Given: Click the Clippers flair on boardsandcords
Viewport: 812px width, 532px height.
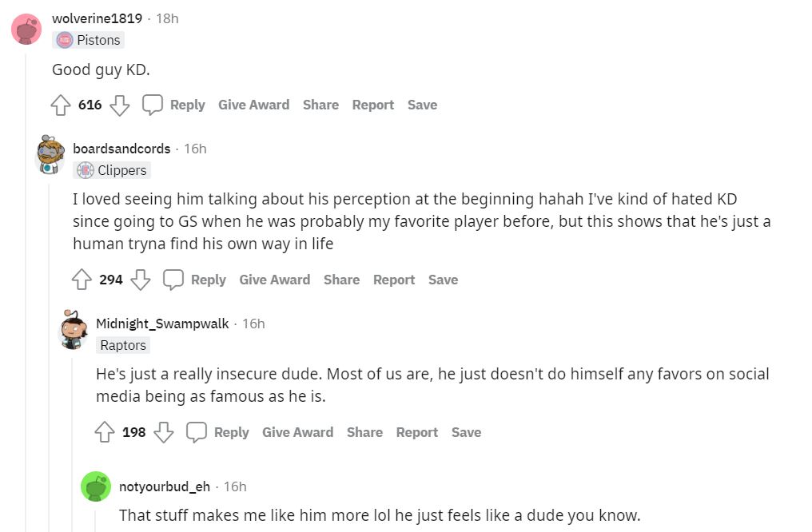Looking at the screenshot, I should click(x=112, y=170).
